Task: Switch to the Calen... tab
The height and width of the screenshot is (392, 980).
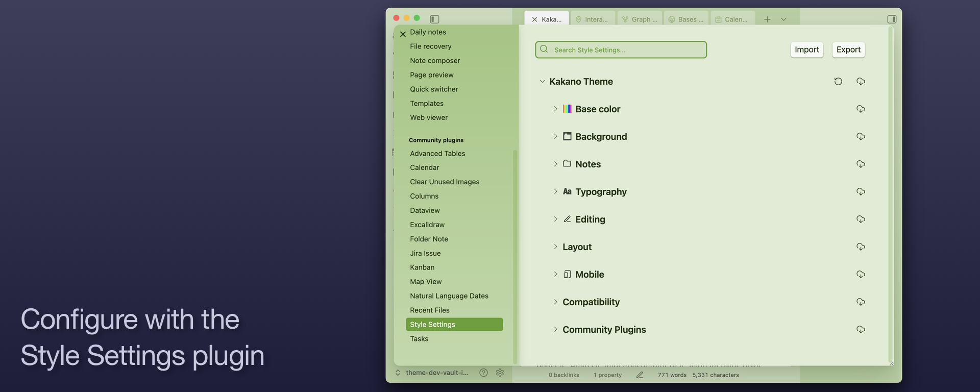Action: tap(732, 19)
